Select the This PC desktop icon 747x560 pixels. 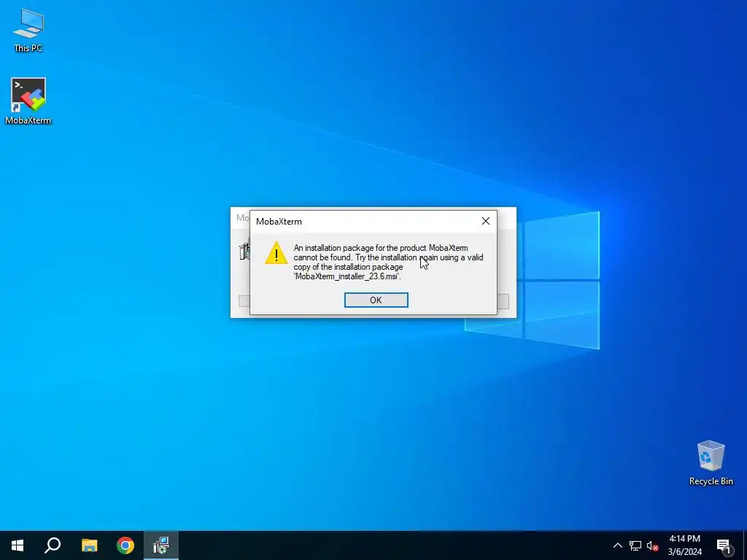point(28,30)
